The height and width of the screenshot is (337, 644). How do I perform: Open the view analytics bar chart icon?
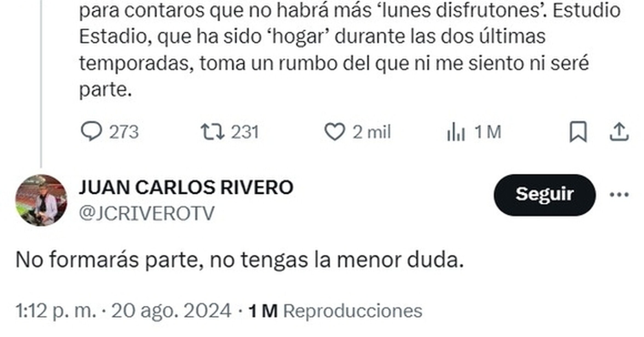point(456,132)
